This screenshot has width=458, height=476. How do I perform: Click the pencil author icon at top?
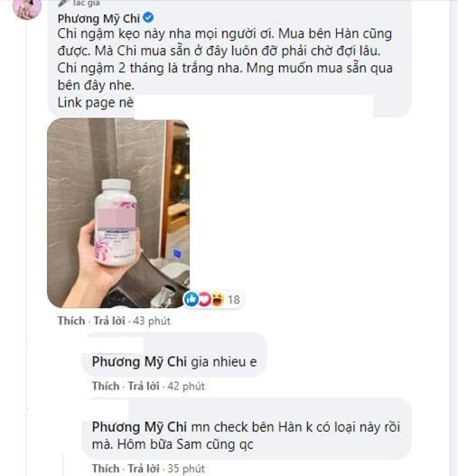coord(63,4)
